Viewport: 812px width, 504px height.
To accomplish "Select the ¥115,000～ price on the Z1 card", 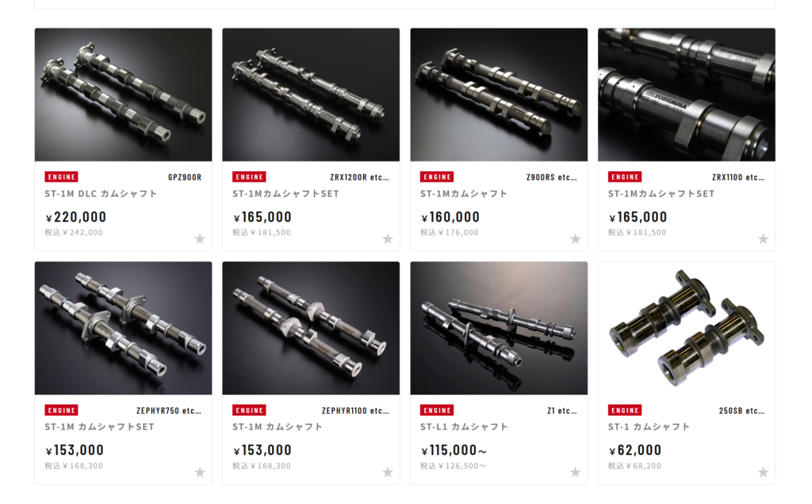I will [454, 450].
